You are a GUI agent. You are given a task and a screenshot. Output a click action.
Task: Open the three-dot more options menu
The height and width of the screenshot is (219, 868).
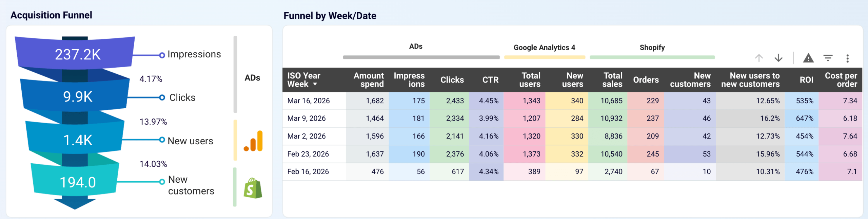click(847, 58)
